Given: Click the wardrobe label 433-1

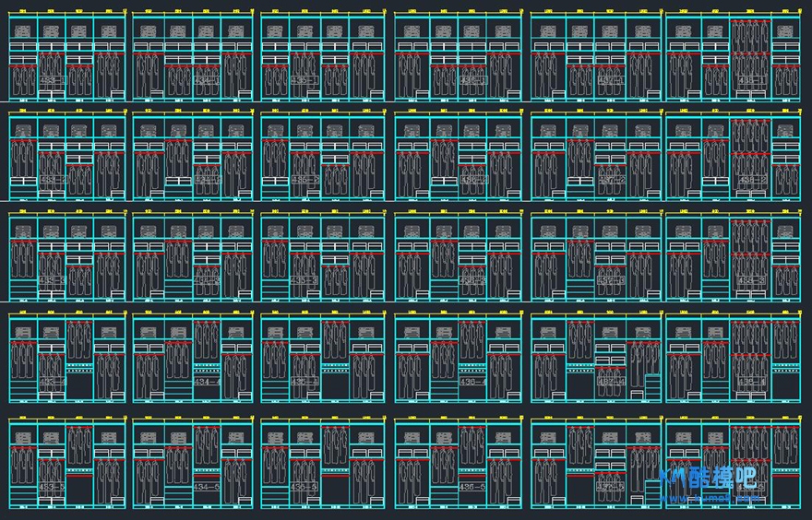Looking at the screenshot, I should pyautogui.click(x=52, y=81).
